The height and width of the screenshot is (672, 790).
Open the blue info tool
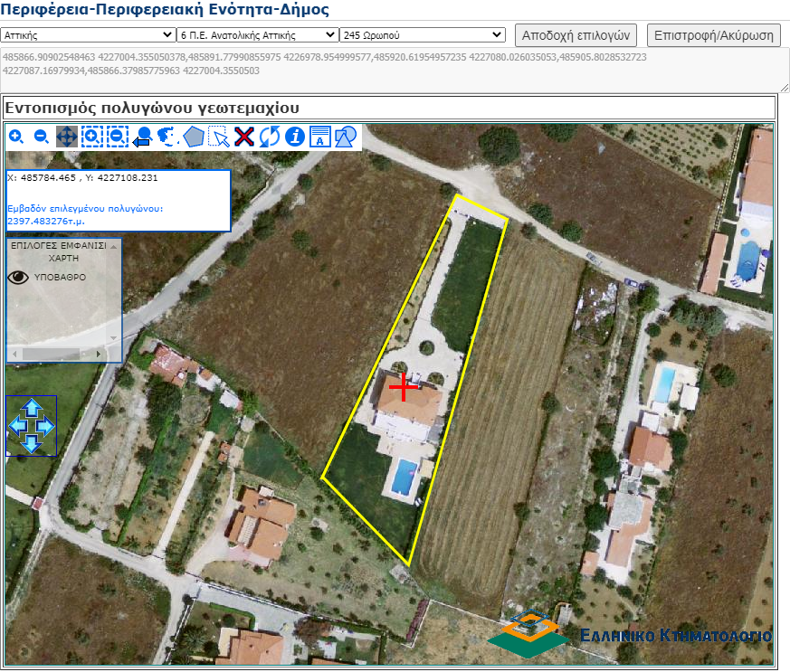295,137
